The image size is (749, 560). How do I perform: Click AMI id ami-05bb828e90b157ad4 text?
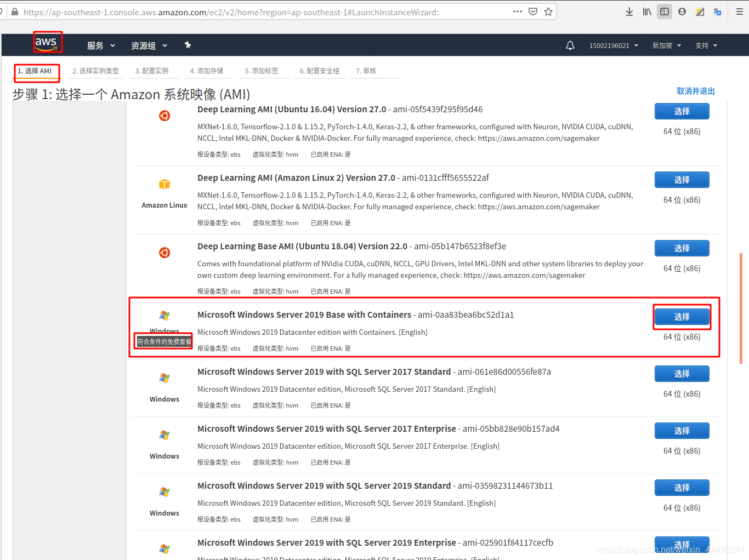point(511,428)
